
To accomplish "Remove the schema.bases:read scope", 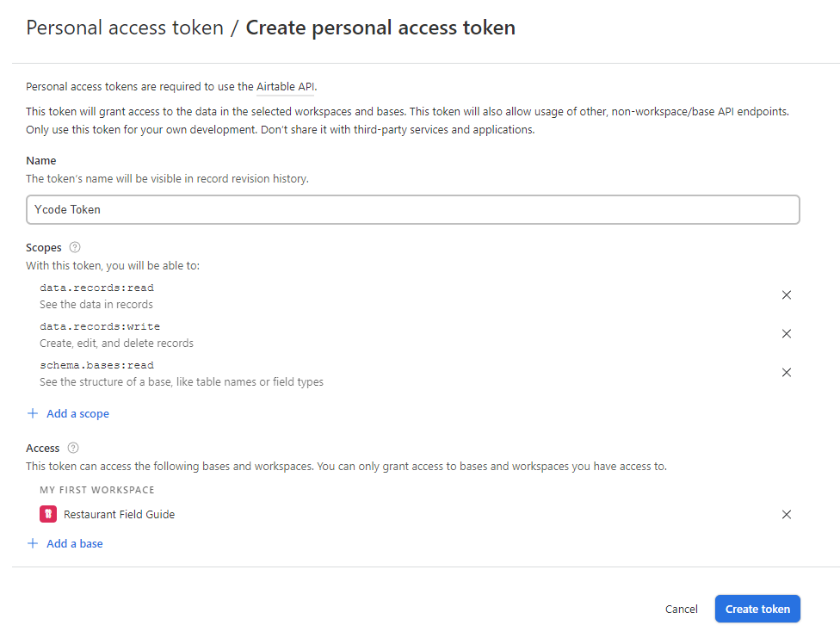I will [787, 372].
